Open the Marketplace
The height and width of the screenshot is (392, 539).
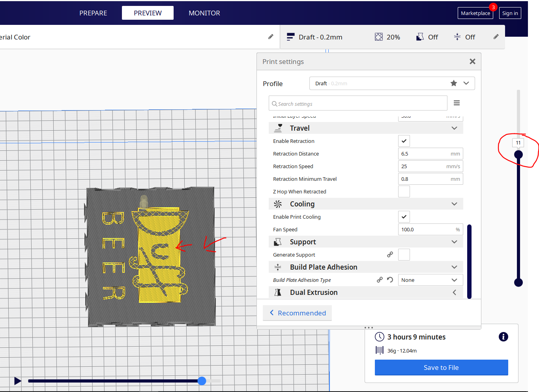point(475,13)
